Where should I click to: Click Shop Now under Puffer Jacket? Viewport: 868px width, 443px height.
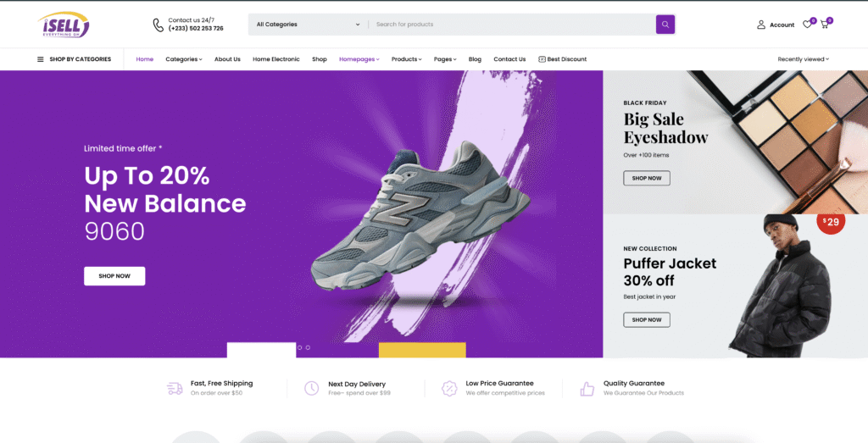click(x=646, y=319)
